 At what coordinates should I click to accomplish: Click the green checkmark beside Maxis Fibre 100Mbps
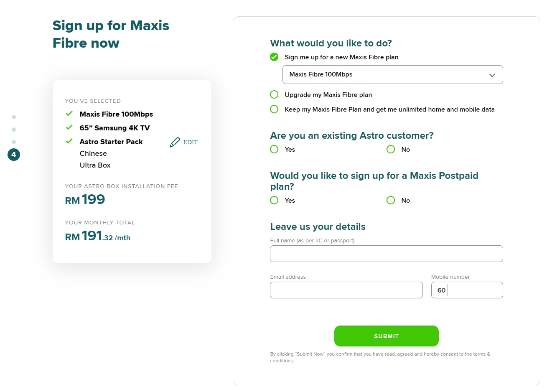pos(69,114)
